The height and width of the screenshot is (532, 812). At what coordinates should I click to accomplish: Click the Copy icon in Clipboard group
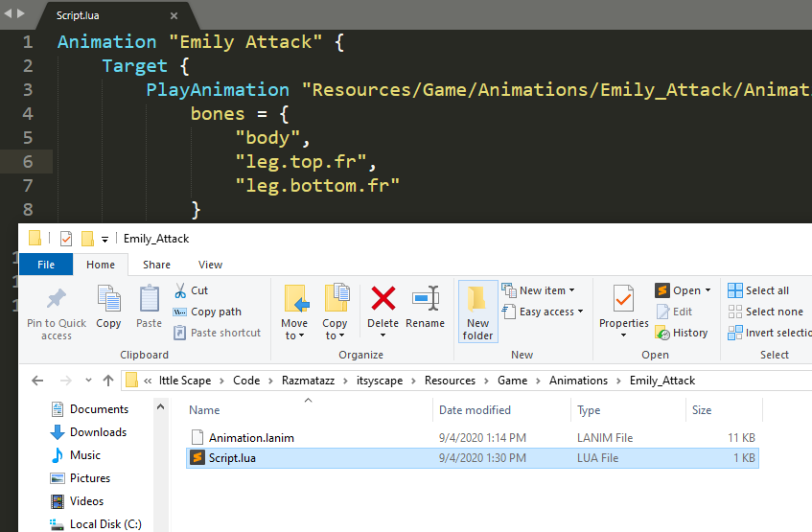pos(108,300)
